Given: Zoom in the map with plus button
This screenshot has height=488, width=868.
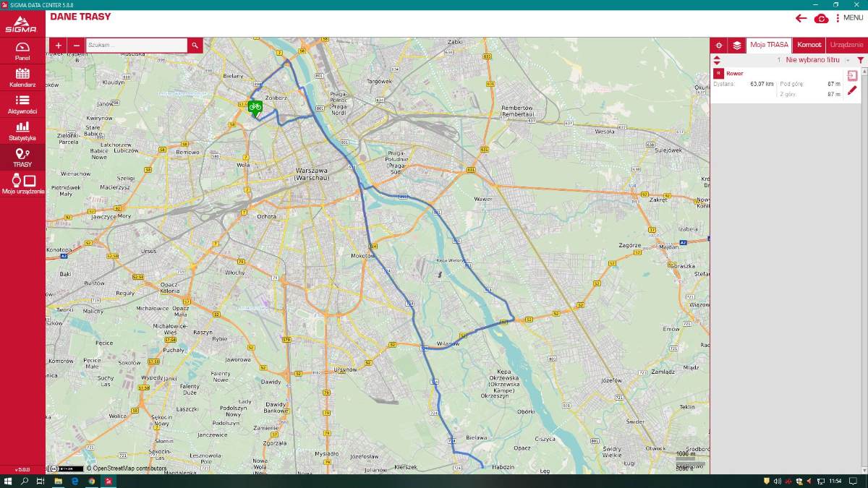Looking at the screenshot, I should point(59,46).
